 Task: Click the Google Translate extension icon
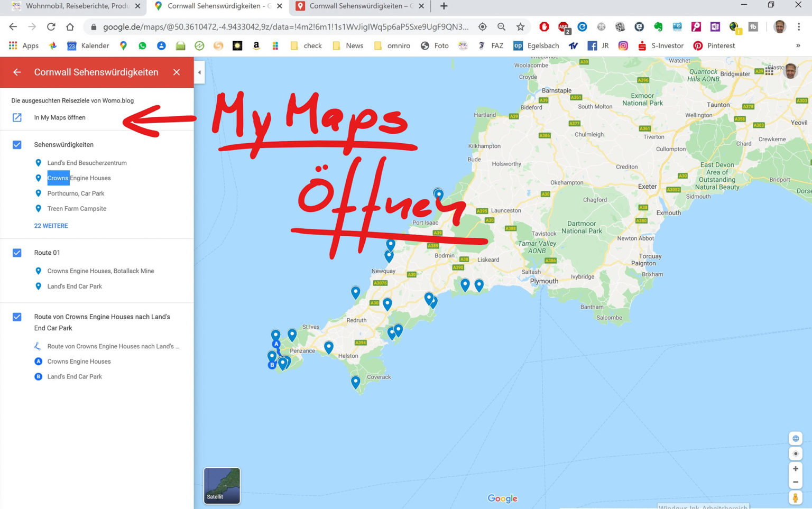point(582,26)
